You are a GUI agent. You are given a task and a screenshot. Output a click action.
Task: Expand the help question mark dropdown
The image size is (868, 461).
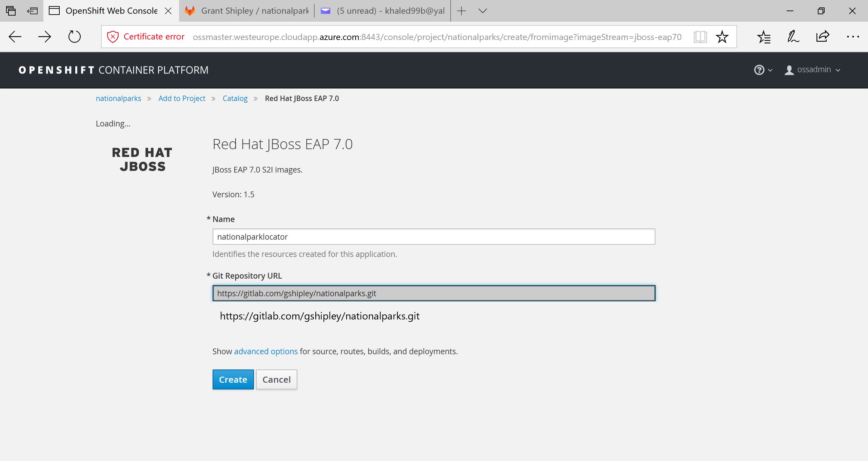763,70
